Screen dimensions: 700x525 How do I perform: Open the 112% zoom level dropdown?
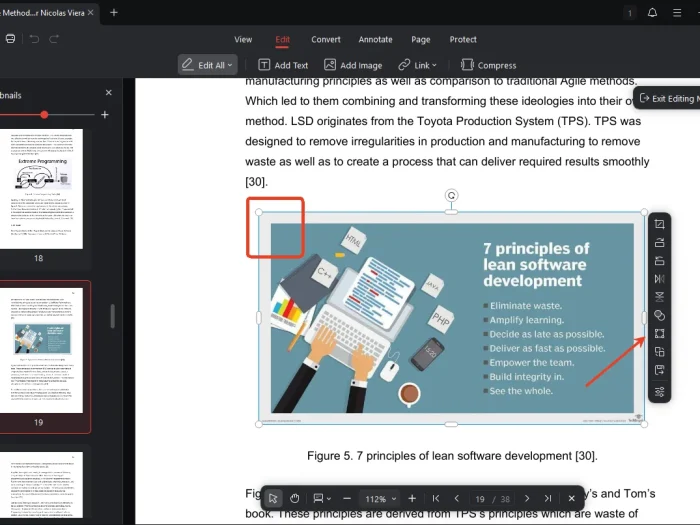[380, 498]
